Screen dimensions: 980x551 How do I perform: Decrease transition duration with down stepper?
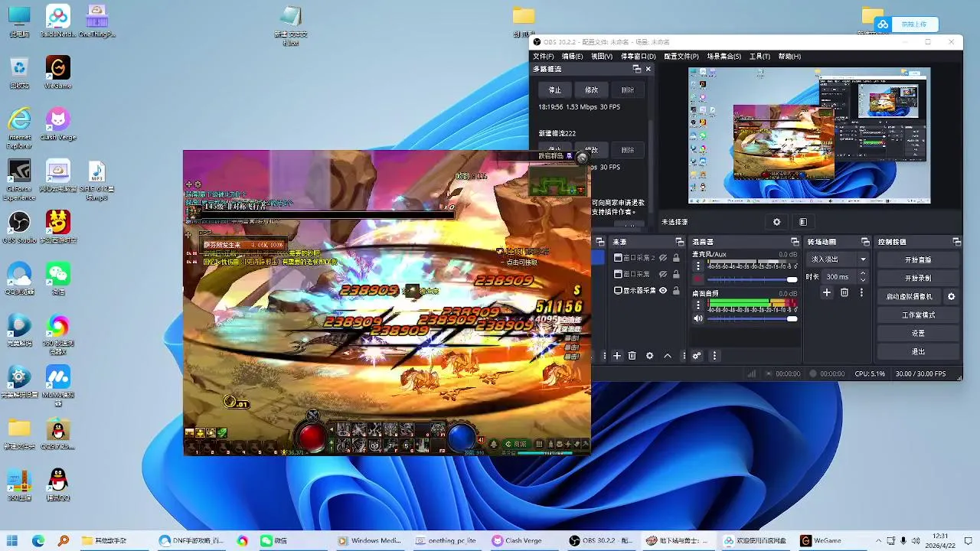(x=864, y=280)
